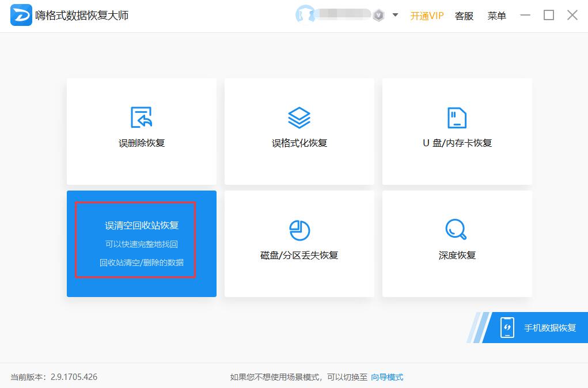588x388 pixels.
Task: Click the 深度恢复 label
Action: point(457,255)
